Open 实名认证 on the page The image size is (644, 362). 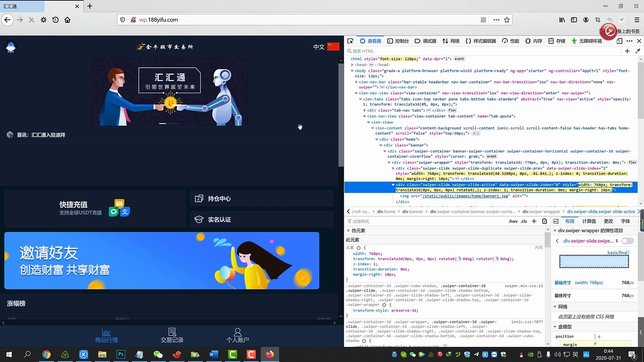click(262, 220)
